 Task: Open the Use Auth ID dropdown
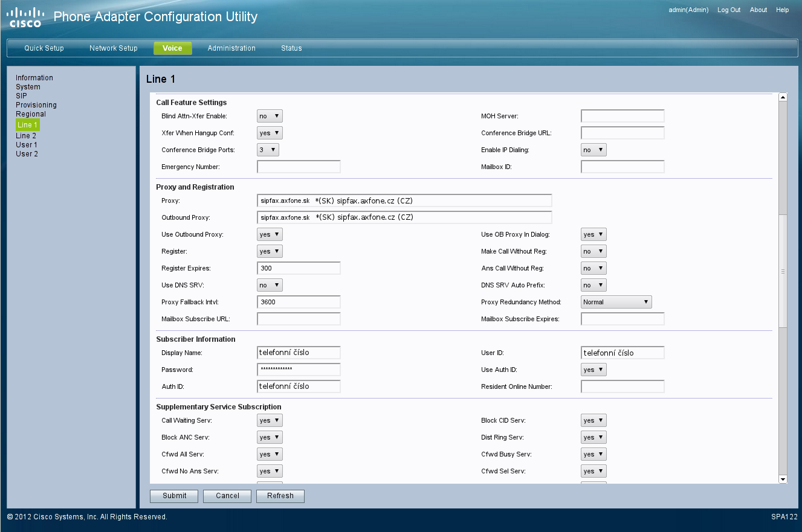[x=593, y=370]
